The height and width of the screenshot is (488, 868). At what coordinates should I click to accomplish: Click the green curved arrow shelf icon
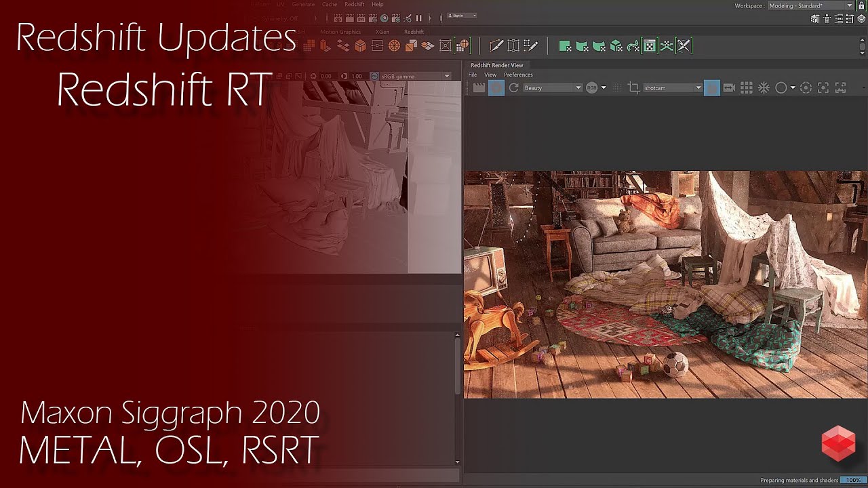633,46
